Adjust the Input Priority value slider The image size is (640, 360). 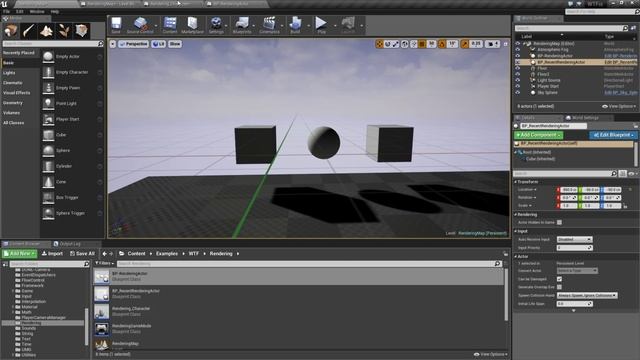(574, 248)
